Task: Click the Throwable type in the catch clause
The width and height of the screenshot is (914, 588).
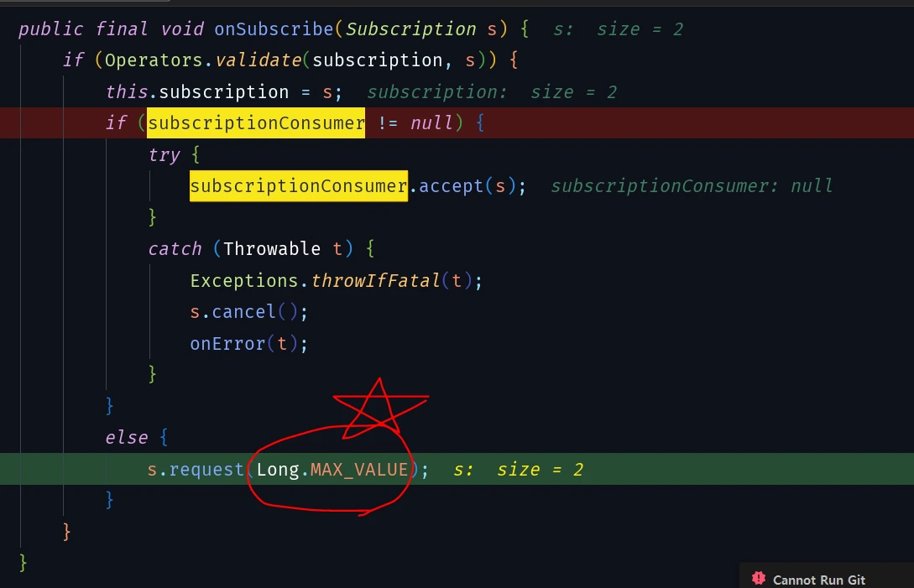Action: click(x=272, y=249)
